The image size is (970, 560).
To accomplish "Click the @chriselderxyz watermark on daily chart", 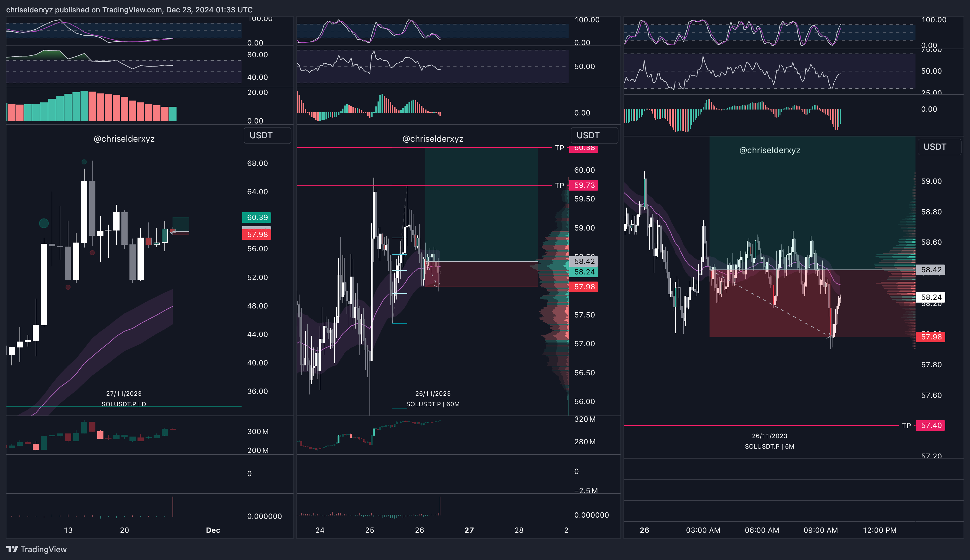I will pos(124,139).
